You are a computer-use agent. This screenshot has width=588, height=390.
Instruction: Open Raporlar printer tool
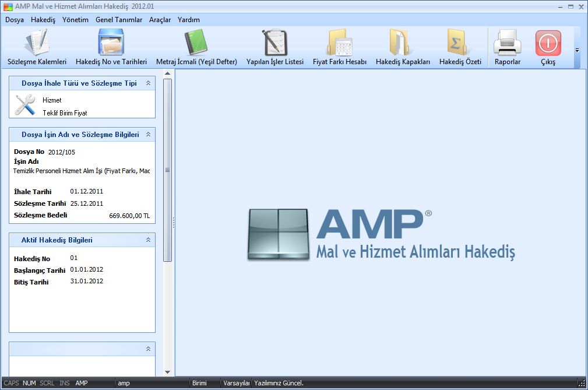[508, 47]
